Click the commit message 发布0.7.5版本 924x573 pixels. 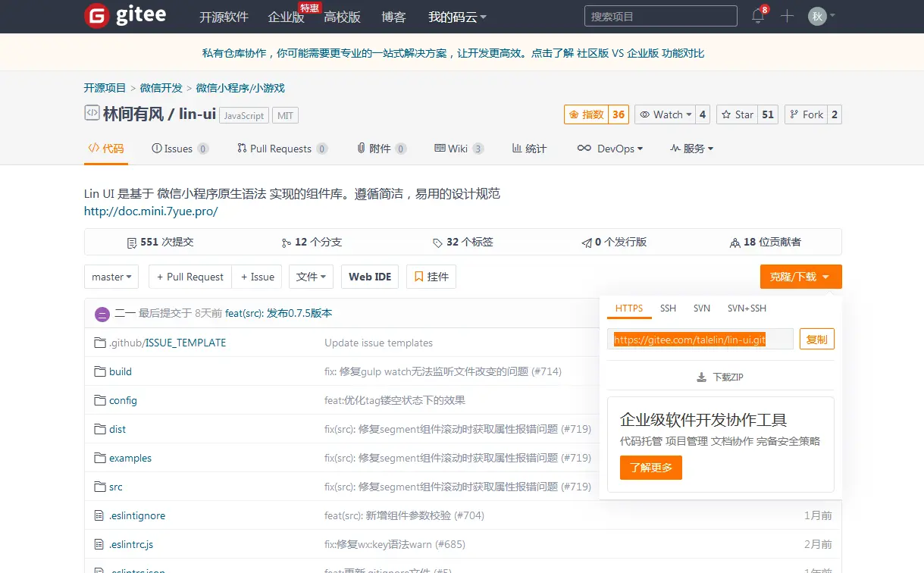click(x=299, y=313)
